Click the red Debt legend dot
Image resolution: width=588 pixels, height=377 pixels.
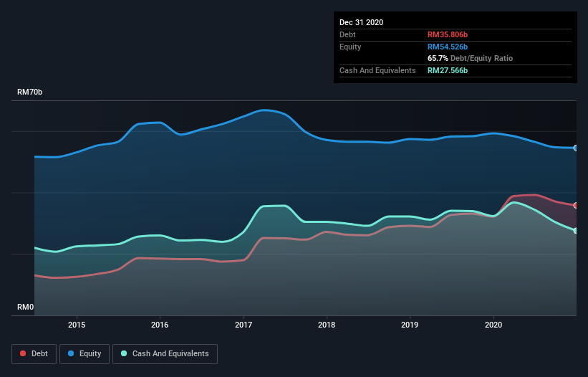tap(23, 353)
